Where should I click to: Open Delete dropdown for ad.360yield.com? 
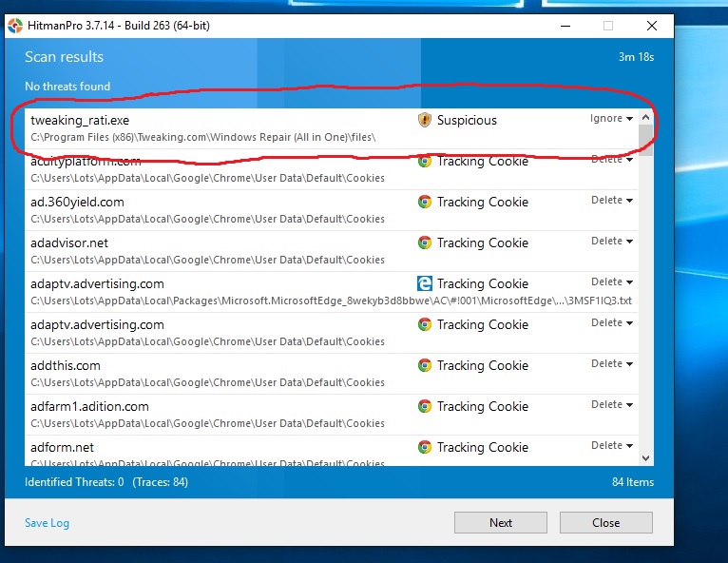coord(611,201)
